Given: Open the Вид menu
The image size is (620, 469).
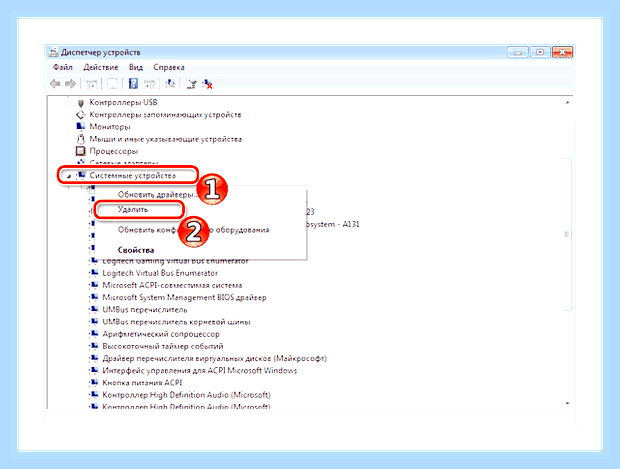Looking at the screenshot, I should click(x=136, y=67).
